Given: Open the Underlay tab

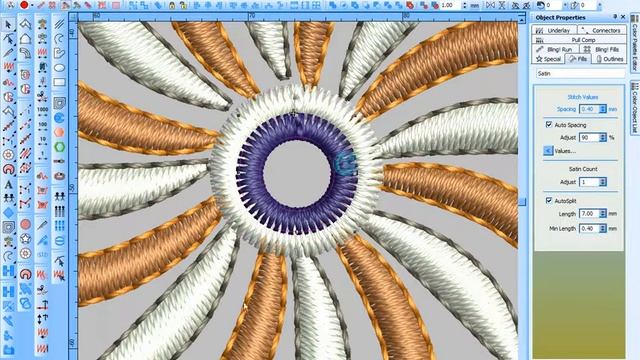Looking at the screenshot, I should (x=554, y=30).
